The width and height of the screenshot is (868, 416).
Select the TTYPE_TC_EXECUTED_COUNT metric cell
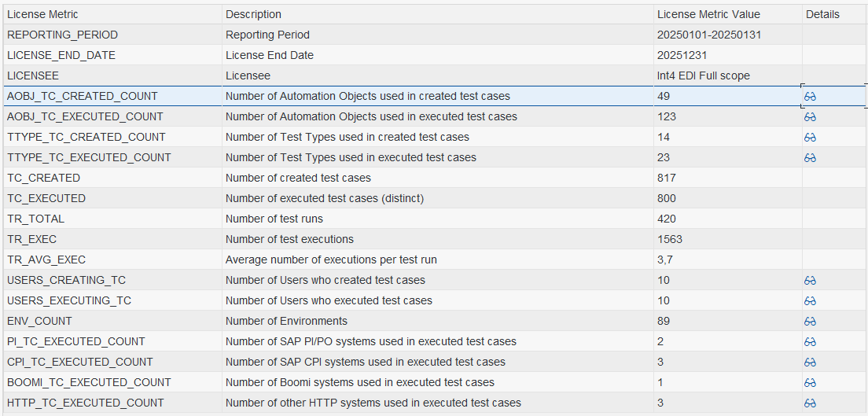pos(113,158)
